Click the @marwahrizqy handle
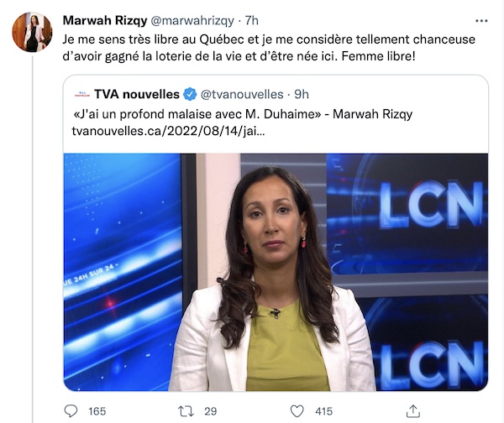This screenshot has width=504, height=423. pyautogui.click(x=192, y=21)
